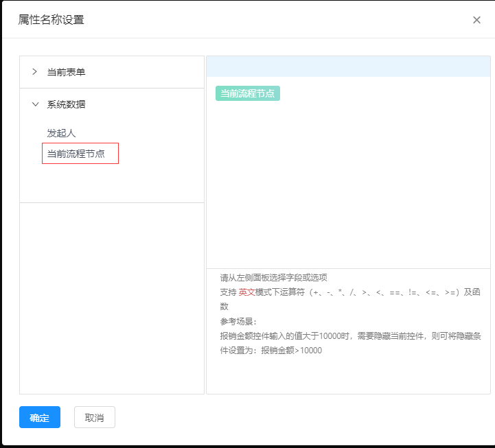The image size is (495, 448).
Task: Collapse the 系统数据 chevron arrow
Action: (x=35, y=104)
